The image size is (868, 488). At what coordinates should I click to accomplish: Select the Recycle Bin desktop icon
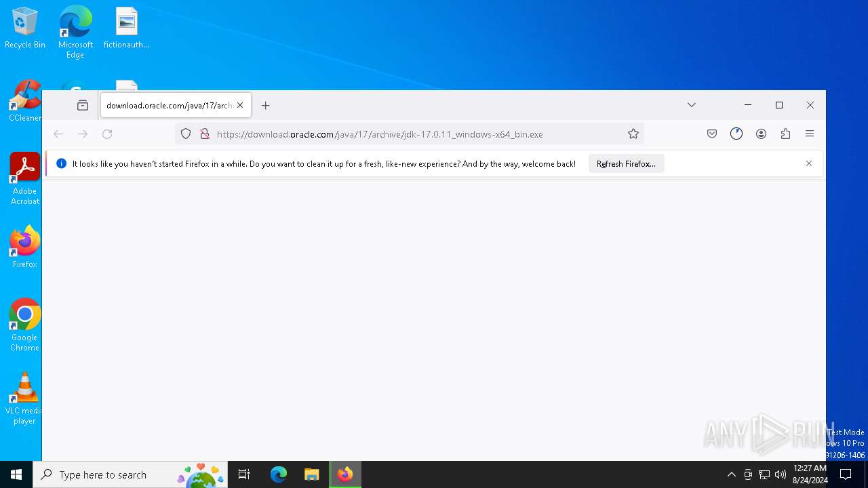click(x=25, y=28)
